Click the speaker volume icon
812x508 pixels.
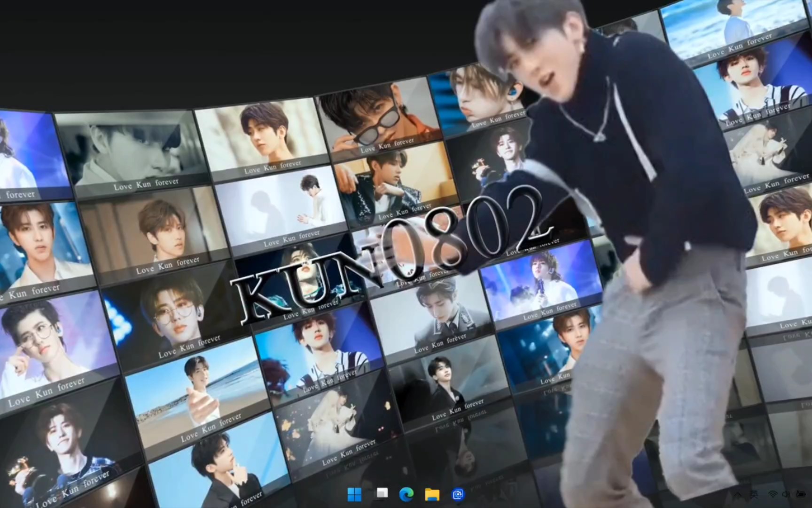tap(786, 494)
